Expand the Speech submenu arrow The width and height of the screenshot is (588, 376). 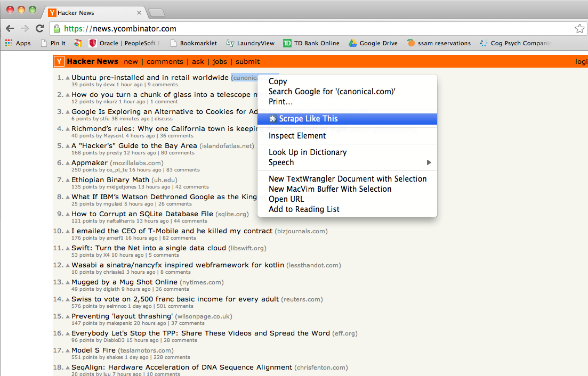click(429, 162)
